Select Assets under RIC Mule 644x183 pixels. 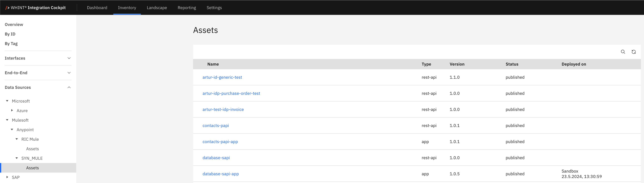pos(33,149)
